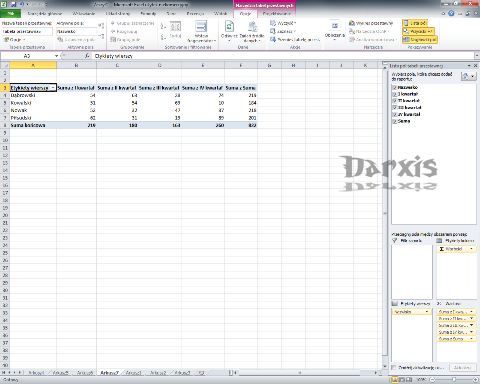Click Wykres przestawny (PivotChart) icon
Viewport: 480px width, 384px height.
pos(352,23)
